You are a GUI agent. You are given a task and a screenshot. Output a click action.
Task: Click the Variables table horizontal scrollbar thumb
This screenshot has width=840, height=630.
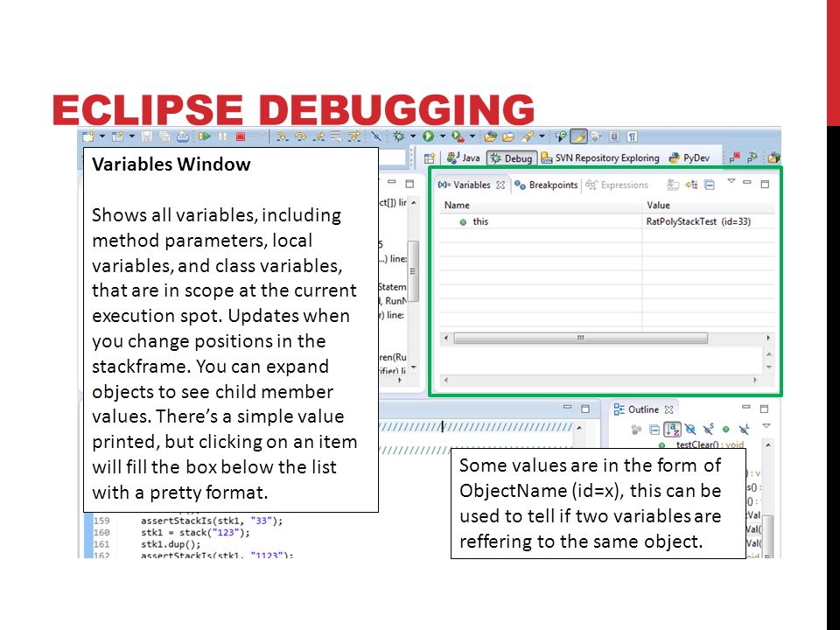581,338
